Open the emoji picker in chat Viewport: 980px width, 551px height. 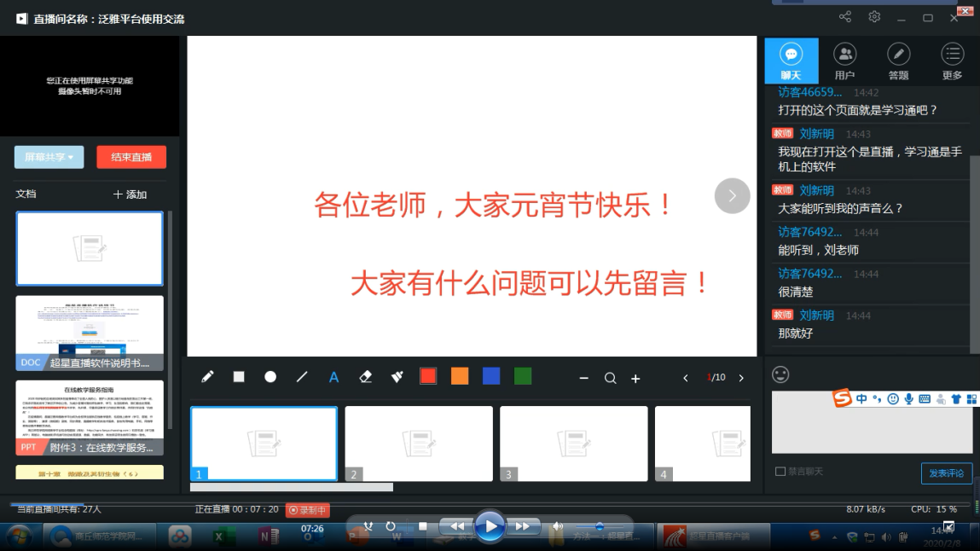click(780, 374)
